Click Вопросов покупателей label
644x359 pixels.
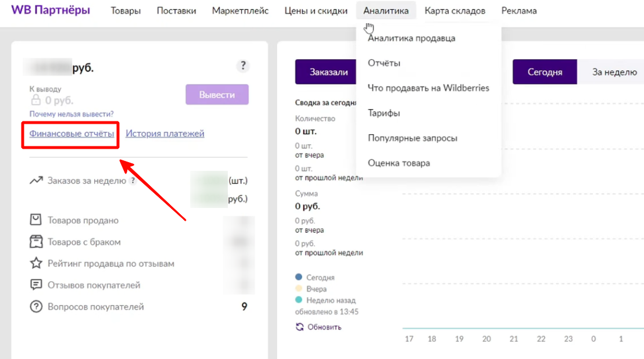pyautogui.click(x=96, y=307)
